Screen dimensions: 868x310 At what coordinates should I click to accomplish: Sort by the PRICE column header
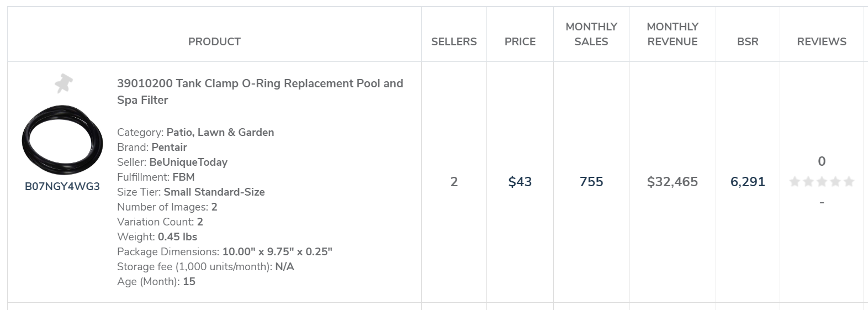(520, 41)
